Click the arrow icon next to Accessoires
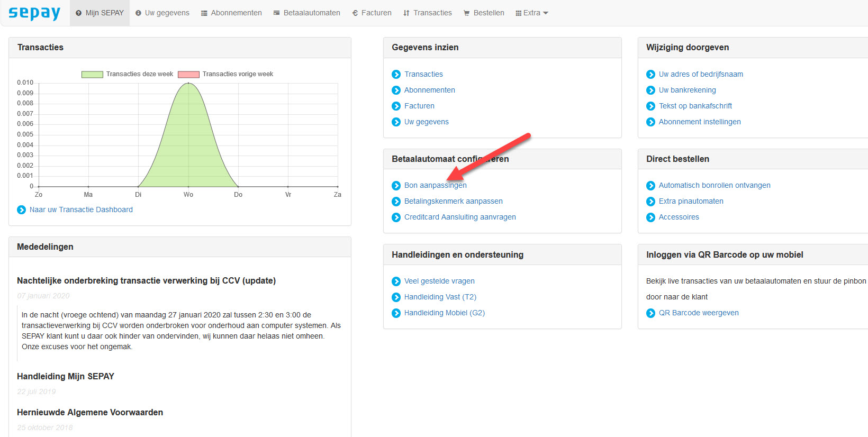The image size is (868, 437). [x=650, y=217]
